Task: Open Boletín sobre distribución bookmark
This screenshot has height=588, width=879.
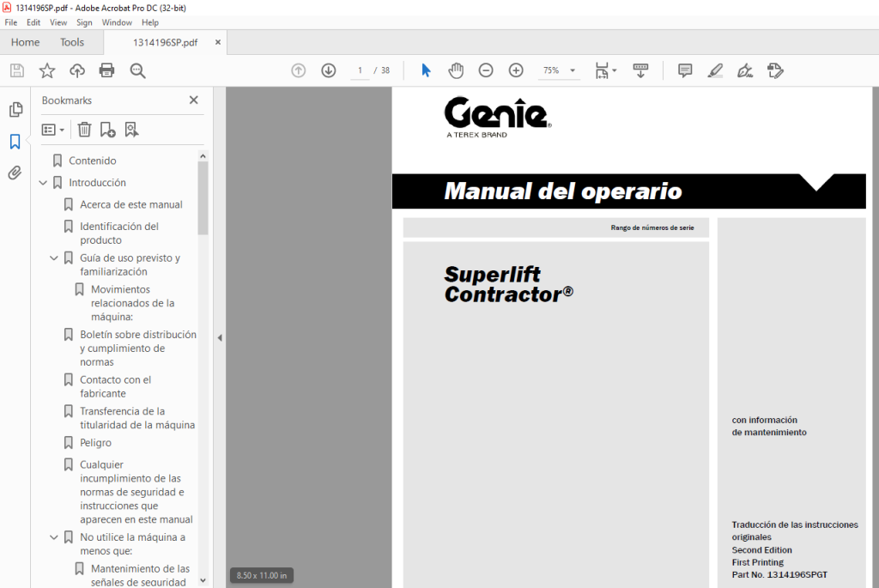Action: 138,349
